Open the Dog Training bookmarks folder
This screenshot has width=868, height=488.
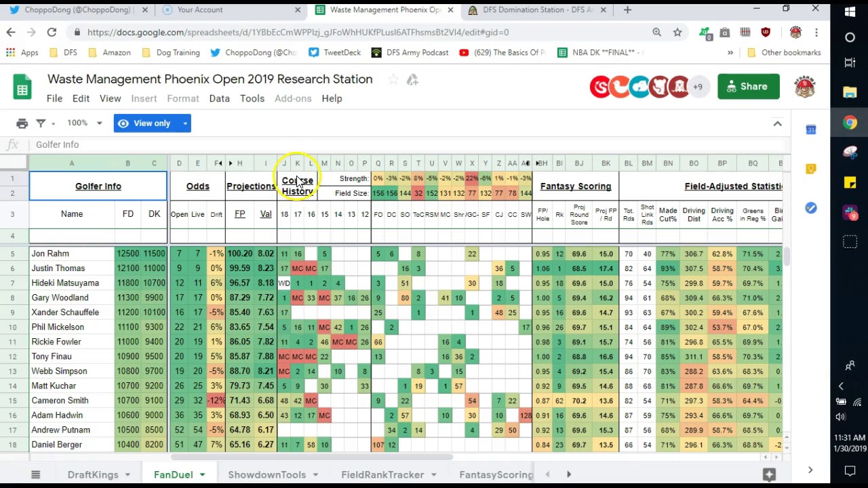pos(171,52)
